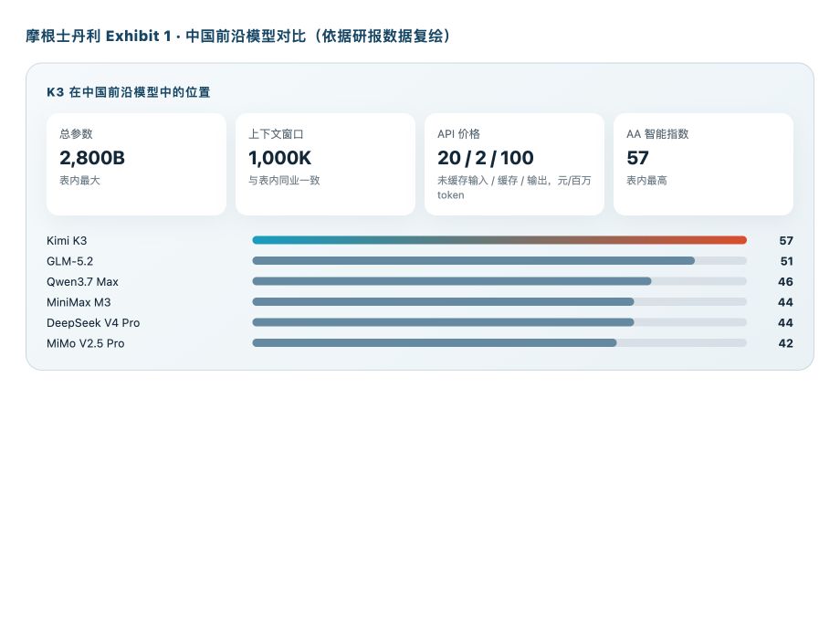Viewport: 840px width, 639px height.
Task: Select the MiniMax M3 row label
Action: point(79,302)
